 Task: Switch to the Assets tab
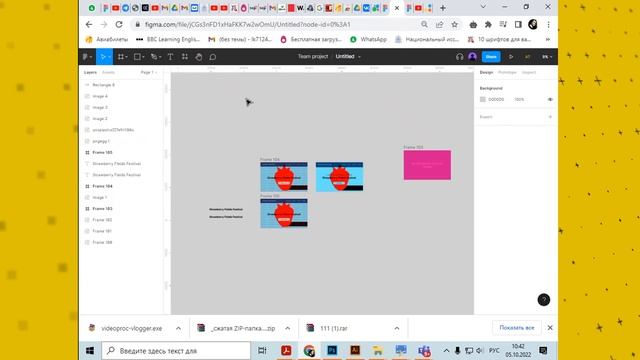[x=108, y=72]
